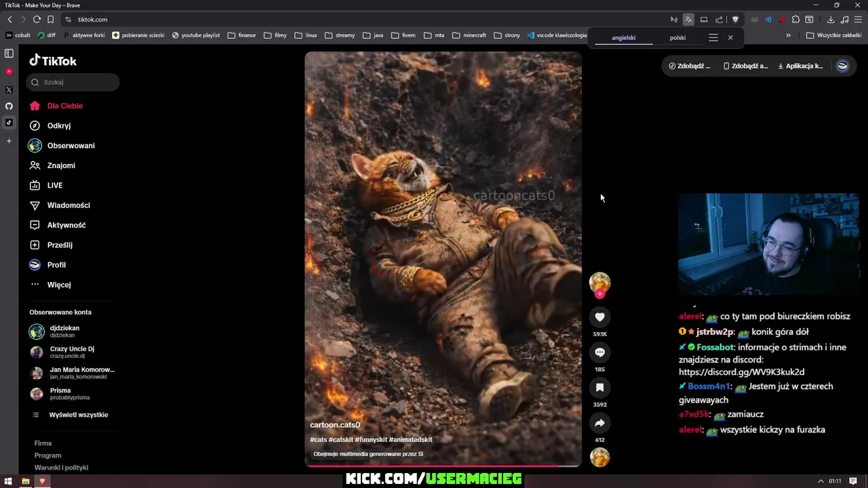Seek on the video progress bar
The image size is (868, 488).
443,466
